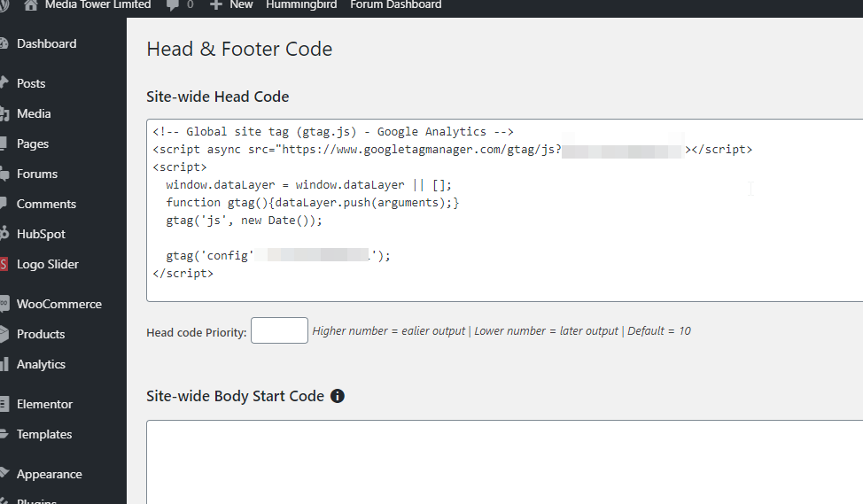Image resolution: width=863 pixels, height=504 pixels.
Task: Click the 'Head & Footer Code' page heading
Action: point(239,49)
